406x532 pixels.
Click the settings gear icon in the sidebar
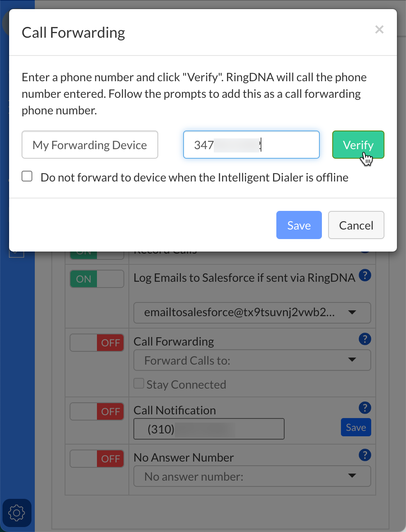[17, 513]
